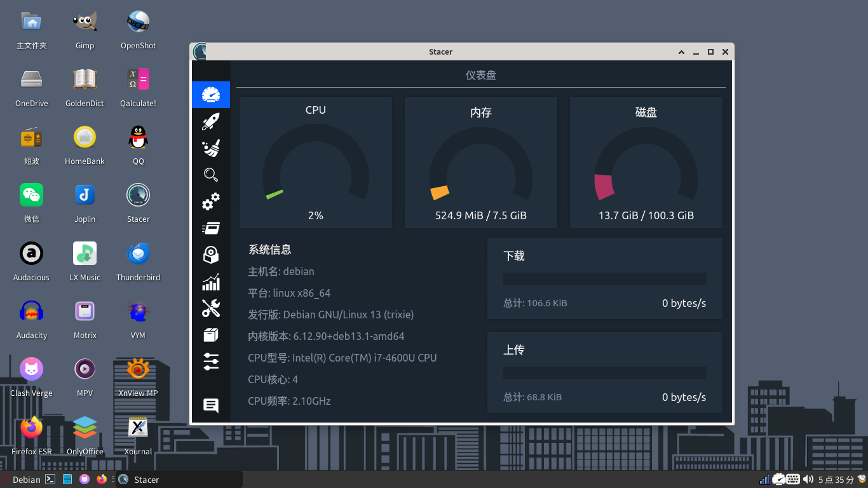Open the Helpers wrench and screwdriver icon
This screenshot has width=868, height=488.
(x=211, y=308)
